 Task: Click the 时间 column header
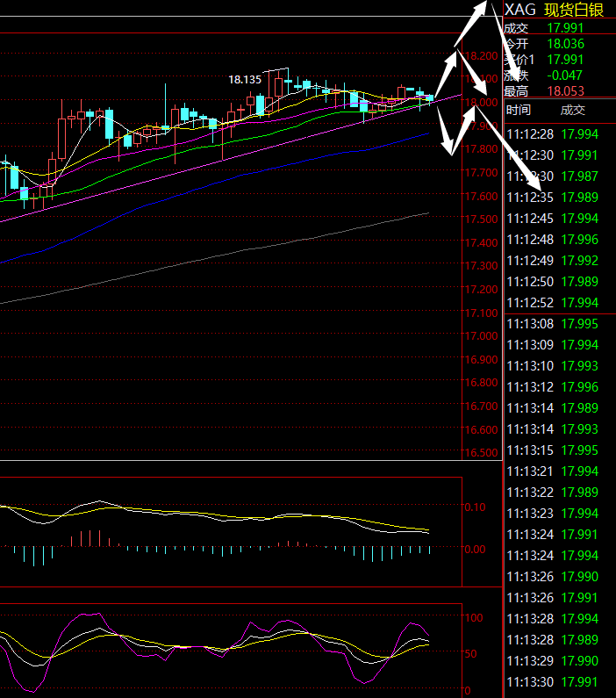pyautogui.click(x=519, y=110)
